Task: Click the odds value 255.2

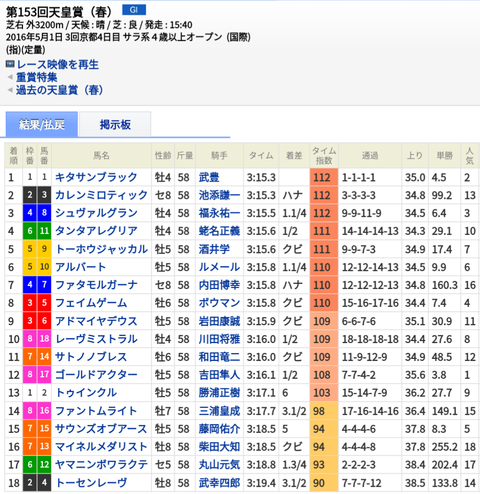Action: [445, 447]
